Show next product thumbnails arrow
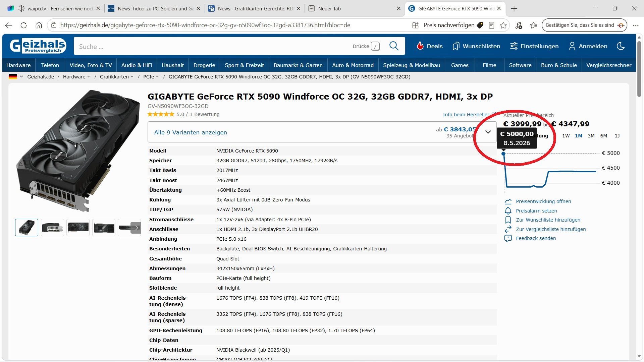The height and width of the screenshot is (362, 644). pos(136,228)
